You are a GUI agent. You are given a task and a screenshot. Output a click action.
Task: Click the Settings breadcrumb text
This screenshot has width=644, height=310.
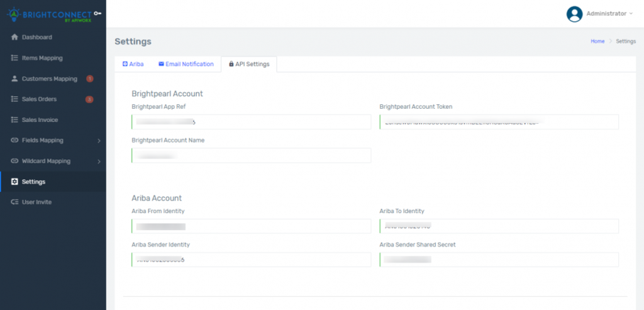pos(626,42)
